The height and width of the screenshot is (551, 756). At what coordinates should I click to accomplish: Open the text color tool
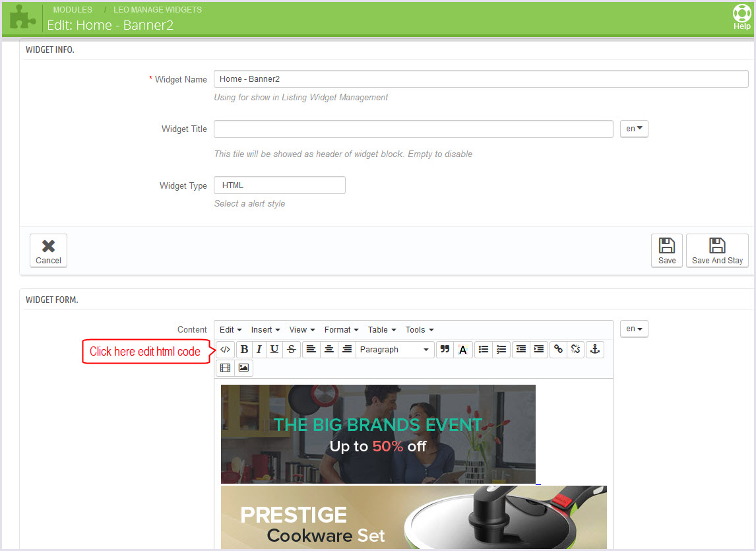coord(463,349)
